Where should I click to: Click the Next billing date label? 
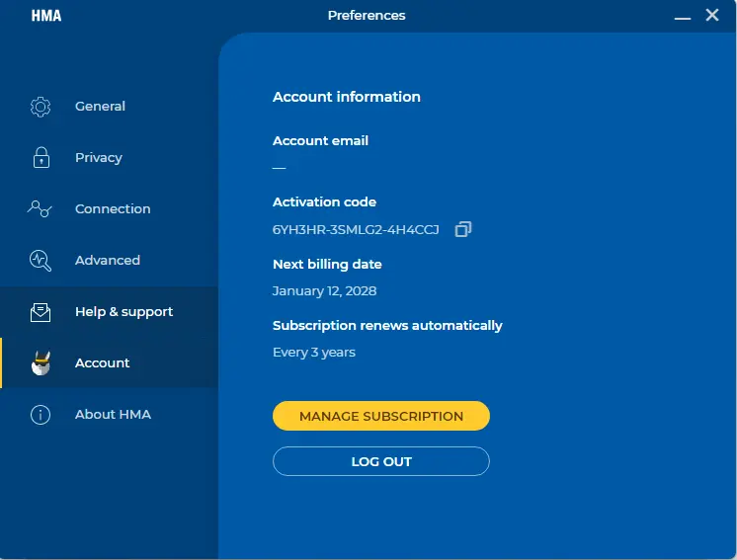pos(327,265)
